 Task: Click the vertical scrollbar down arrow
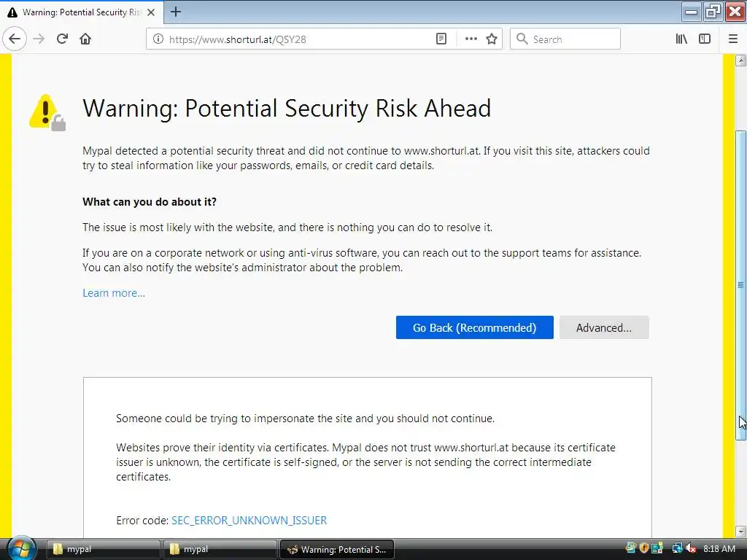741,531
